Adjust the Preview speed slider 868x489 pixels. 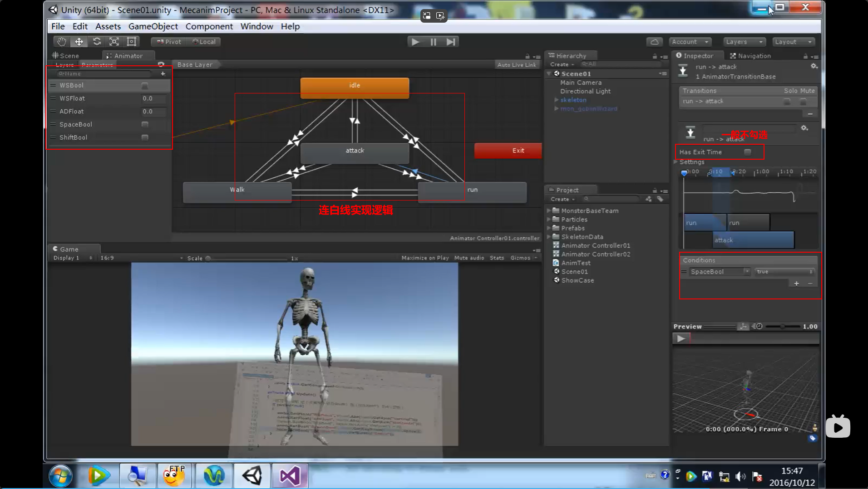783,327
